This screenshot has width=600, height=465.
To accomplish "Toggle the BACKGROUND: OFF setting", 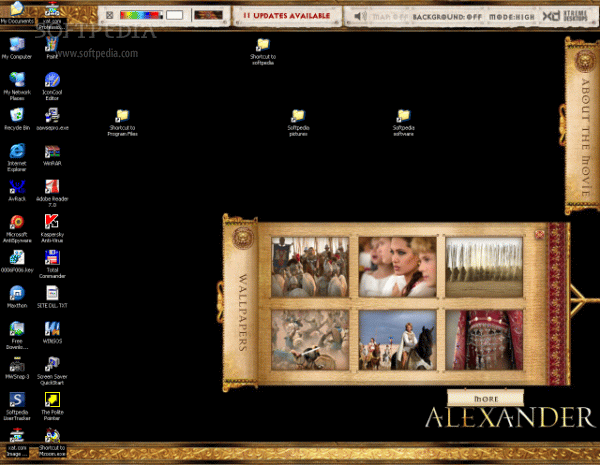I will pos(447,17).
